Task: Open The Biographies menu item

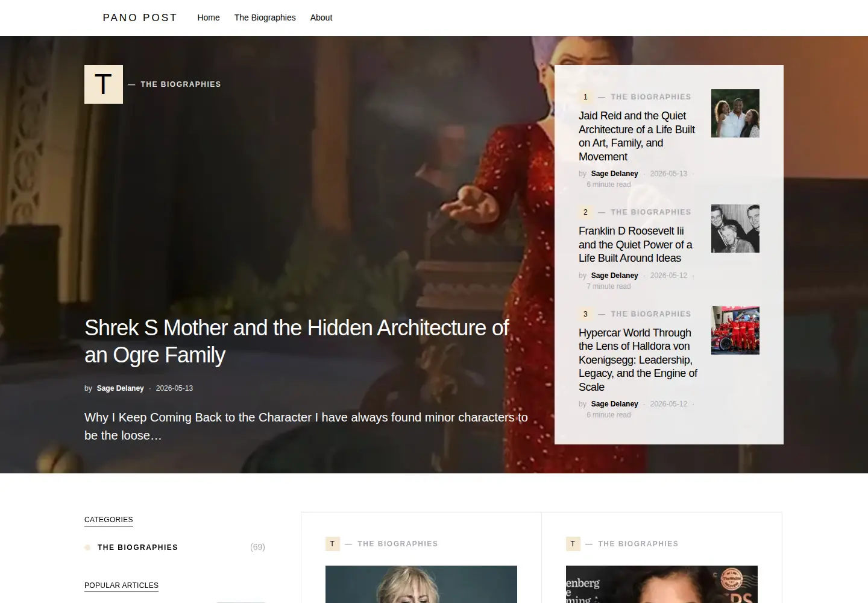Action: point(265,17)
